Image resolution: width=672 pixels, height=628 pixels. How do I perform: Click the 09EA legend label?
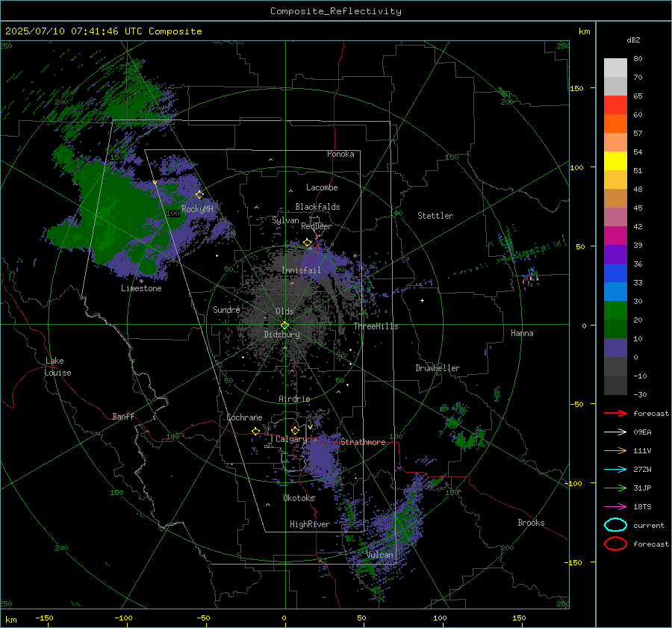click(642, 432)
